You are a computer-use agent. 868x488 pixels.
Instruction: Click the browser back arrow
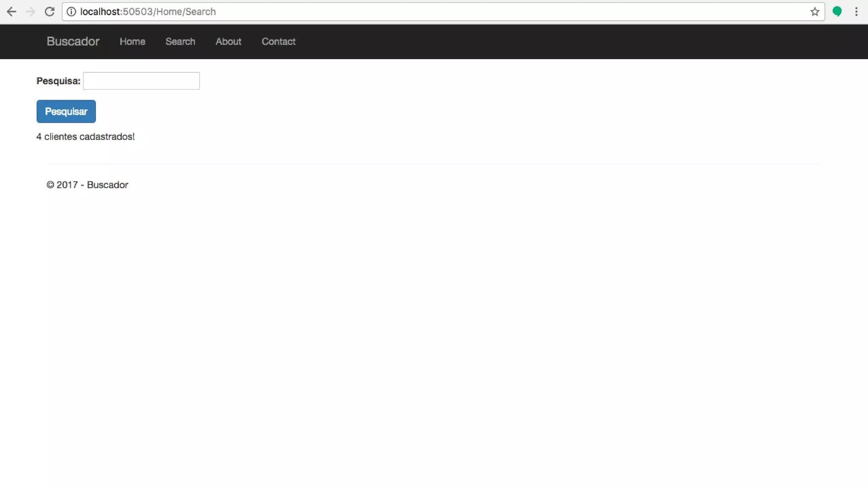point(11,12)
